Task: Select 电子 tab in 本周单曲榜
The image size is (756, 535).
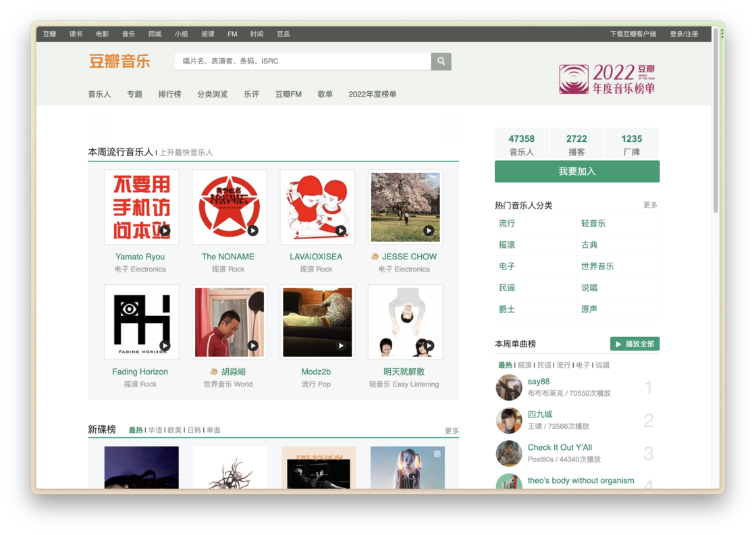Action: click(583, 365)
